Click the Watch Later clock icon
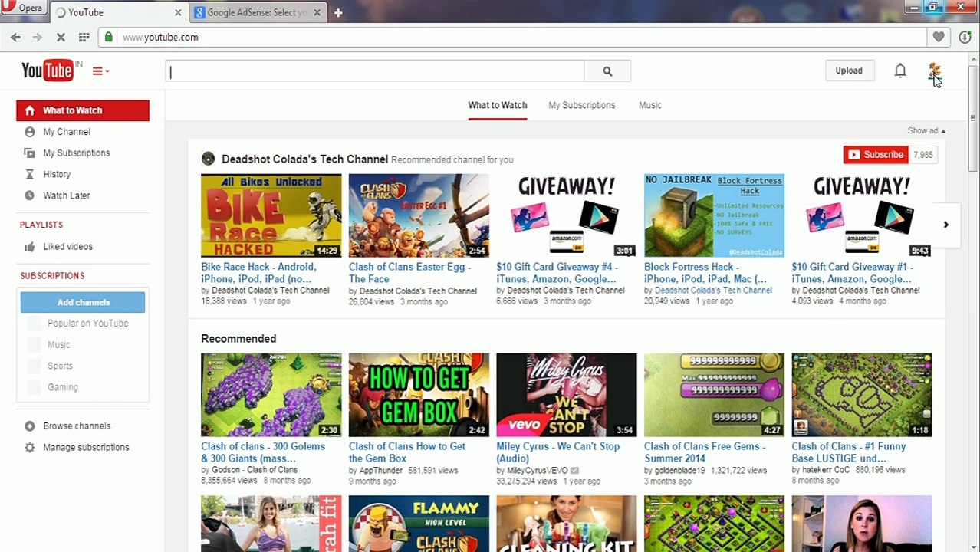Viewport: 980px width, 552px height. [x=29, y=195]
